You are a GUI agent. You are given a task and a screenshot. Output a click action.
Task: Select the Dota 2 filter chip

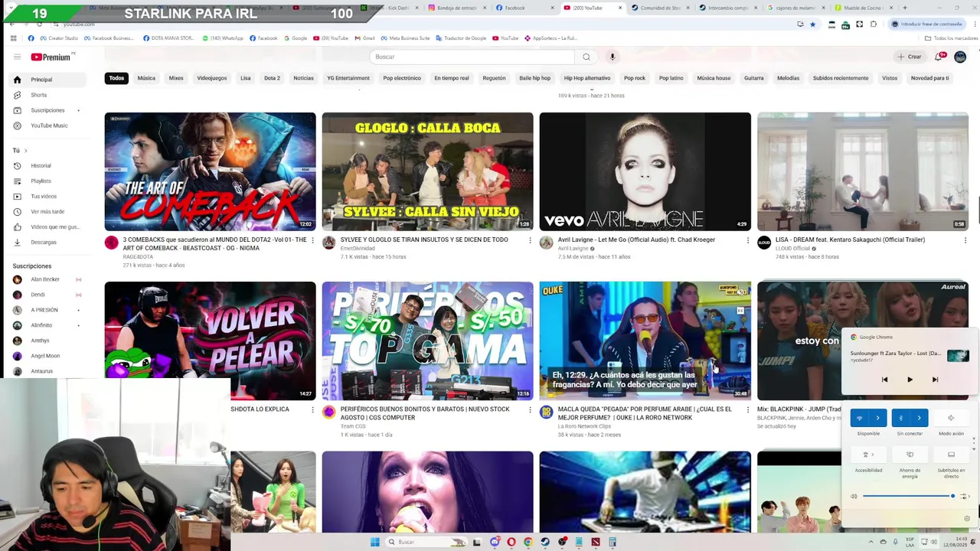(272, 78)
